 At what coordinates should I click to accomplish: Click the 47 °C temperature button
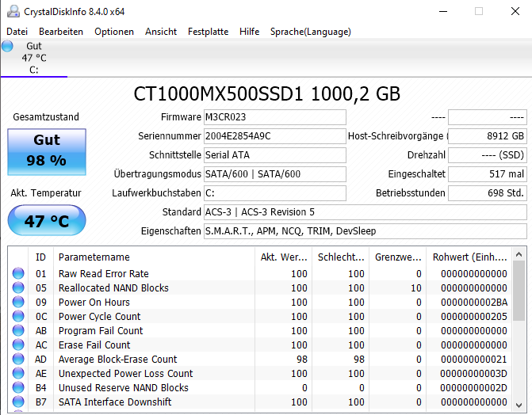click(47, 220)
